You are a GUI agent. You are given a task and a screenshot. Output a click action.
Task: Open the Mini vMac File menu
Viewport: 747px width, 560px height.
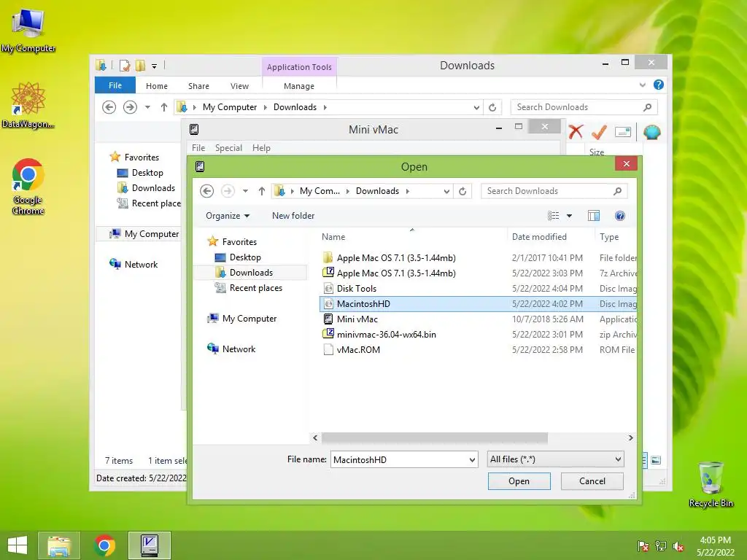pyautogui.click(x=198, y=148)
